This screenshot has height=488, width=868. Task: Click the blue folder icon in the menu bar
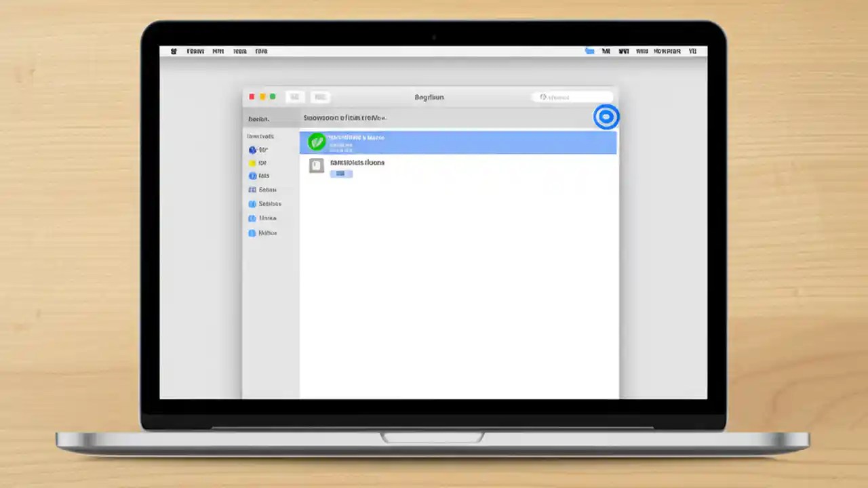(x=589, y=51)
